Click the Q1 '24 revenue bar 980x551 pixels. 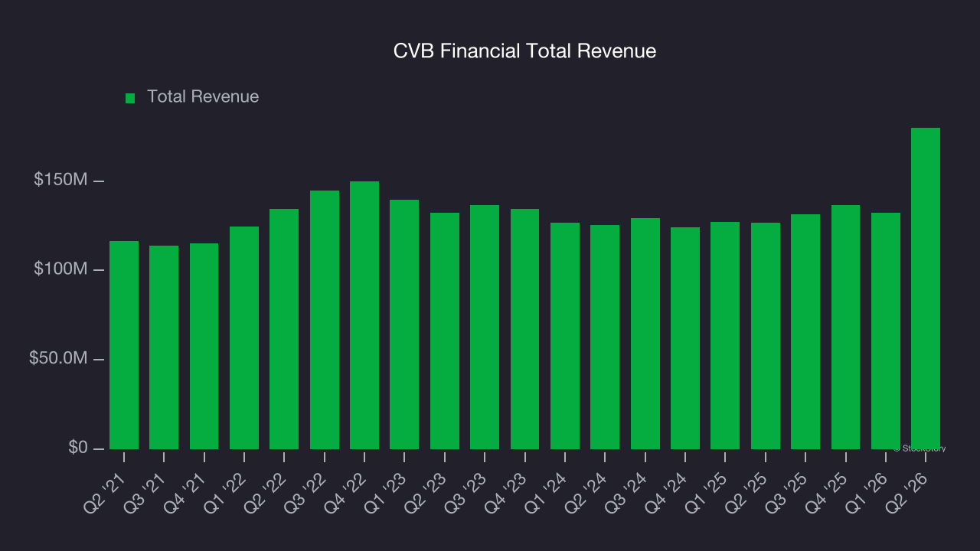(565, 336)
